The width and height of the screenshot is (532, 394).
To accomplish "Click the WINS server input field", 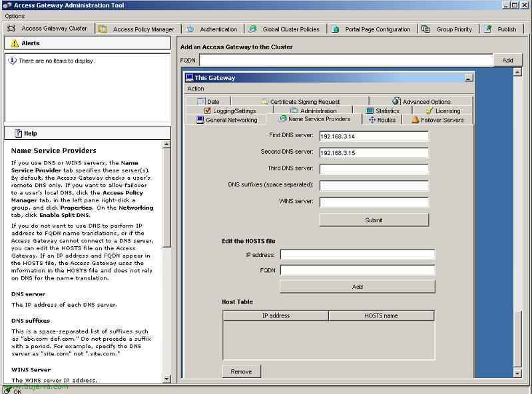I will [x=374, y=202].
